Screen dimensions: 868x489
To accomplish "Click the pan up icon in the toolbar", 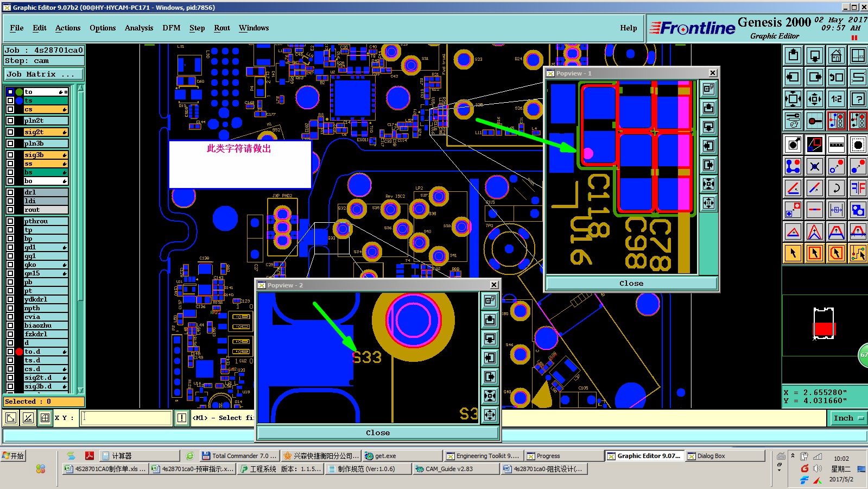I will tap(793, 55).
